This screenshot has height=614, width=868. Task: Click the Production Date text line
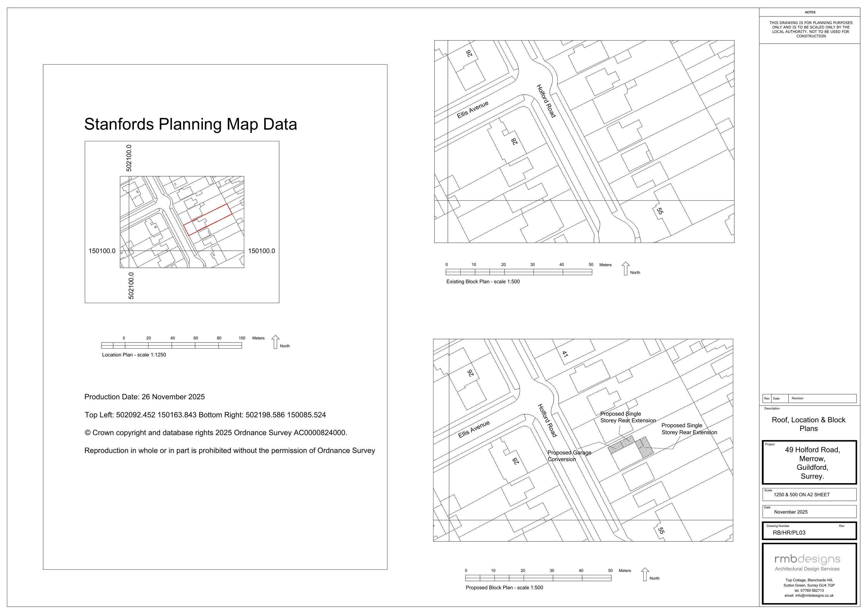click(x=144, y=397)
